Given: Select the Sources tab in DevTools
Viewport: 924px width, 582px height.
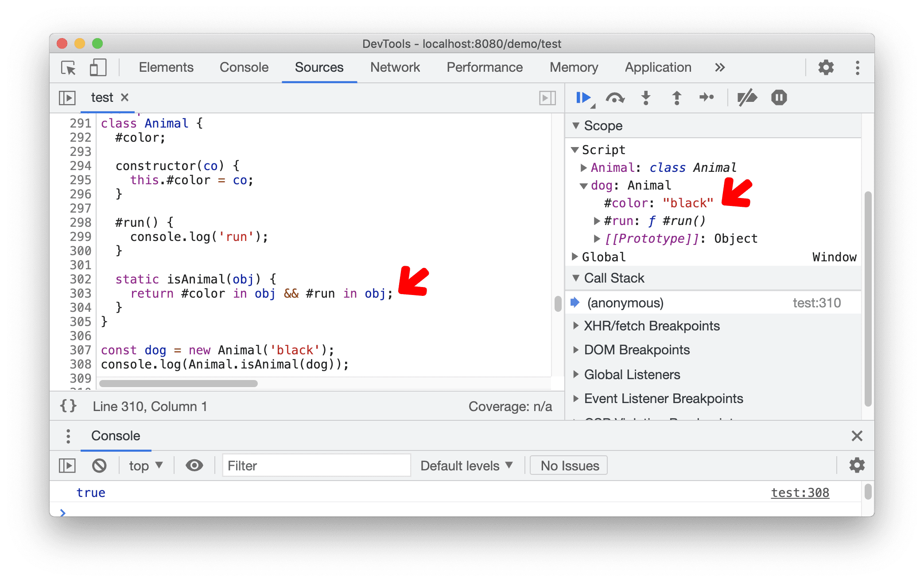Looking at the screenshot, I should (319, 67).
